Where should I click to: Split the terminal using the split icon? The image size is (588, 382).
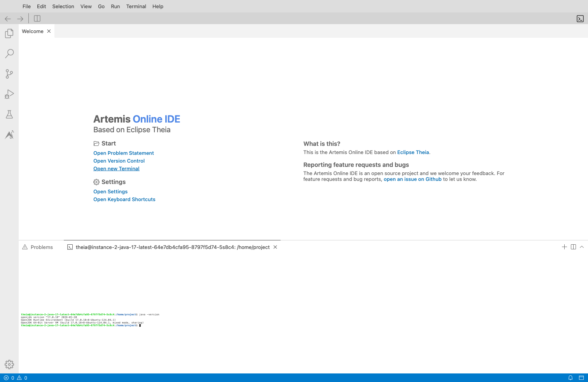[573, 247]
